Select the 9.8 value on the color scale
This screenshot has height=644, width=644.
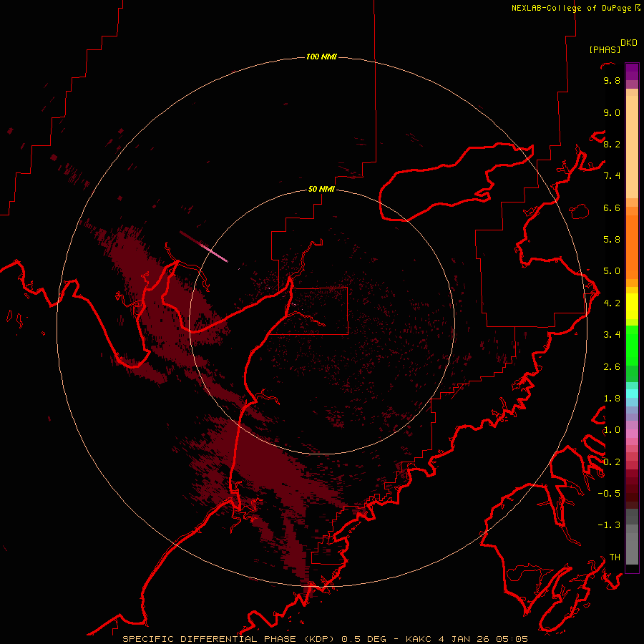click(612, 80)
